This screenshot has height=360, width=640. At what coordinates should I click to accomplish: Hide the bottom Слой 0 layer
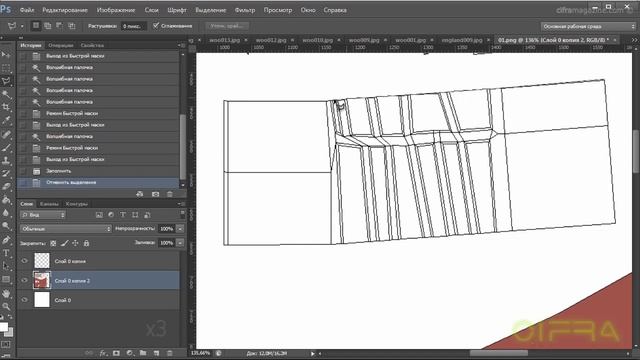[x=24, y=300]
